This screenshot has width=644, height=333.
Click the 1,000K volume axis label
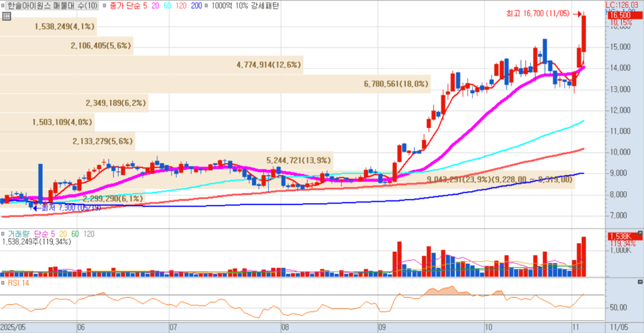[x=622, y=250]
